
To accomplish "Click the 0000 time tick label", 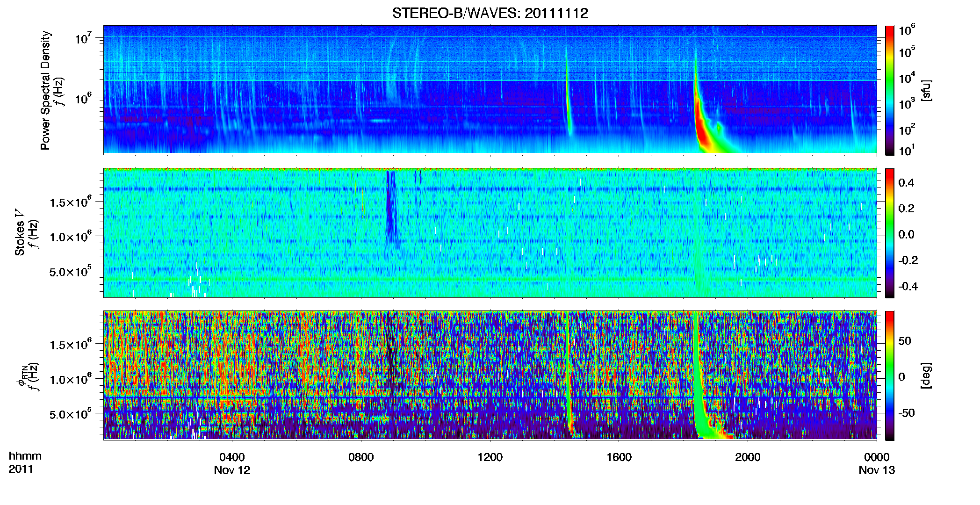I will click(x=877, y=457).
